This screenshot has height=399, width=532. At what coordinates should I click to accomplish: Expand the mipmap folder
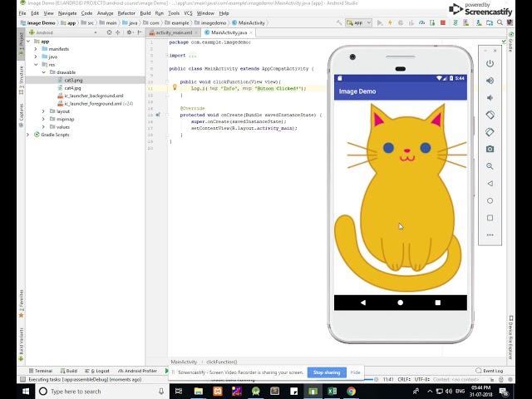tap(43, 119)
